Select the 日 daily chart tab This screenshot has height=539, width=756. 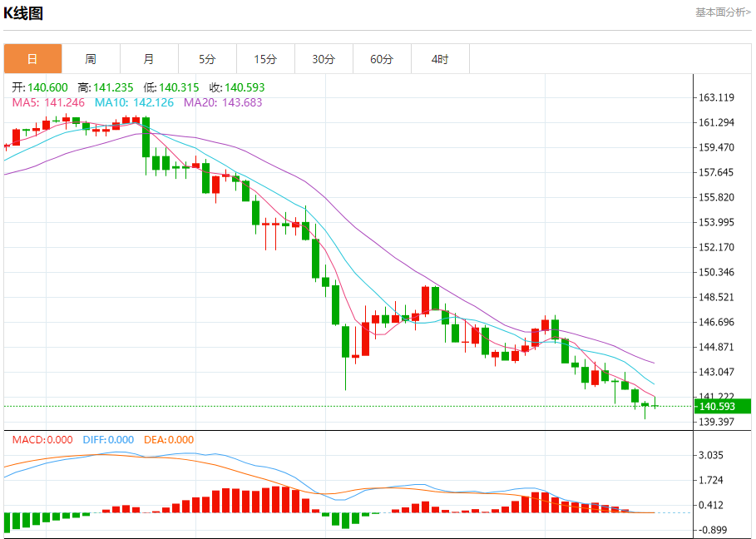(32, 59)
